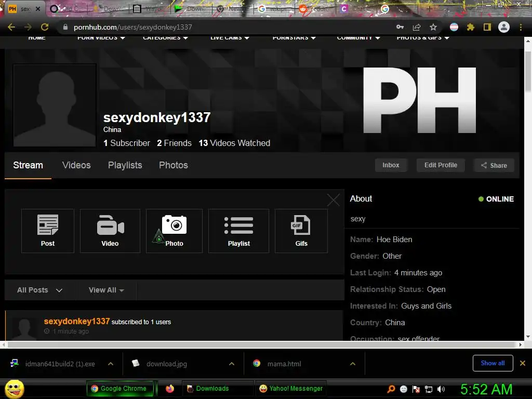Click the address bar URL field
The height and width of the screenshot is (399, 532).
[x=224, y=27]
